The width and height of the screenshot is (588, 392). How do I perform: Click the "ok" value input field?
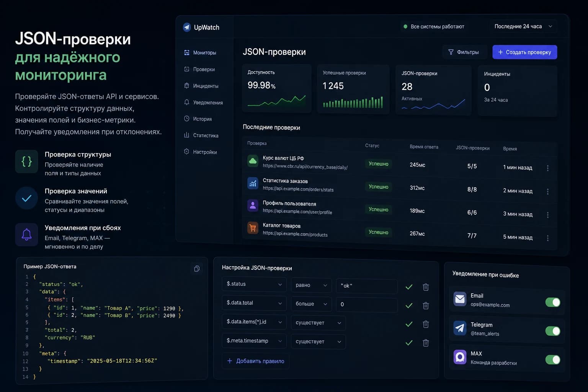click(367, 286)
